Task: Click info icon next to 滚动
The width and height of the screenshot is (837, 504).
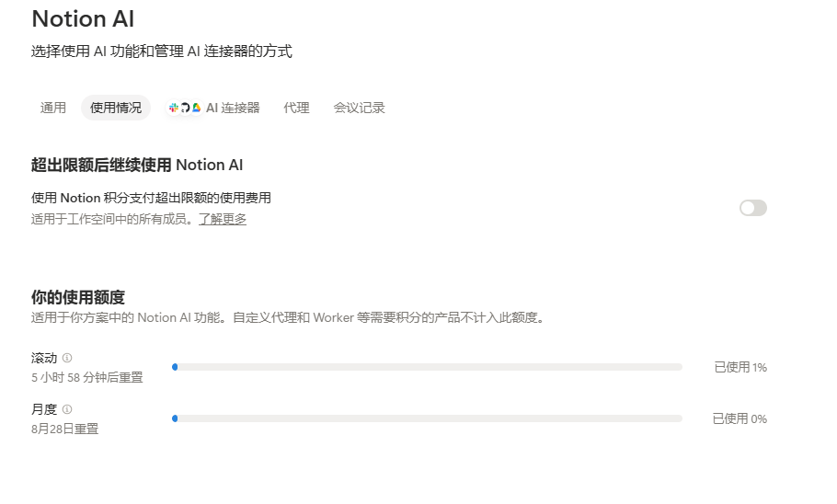Action: (67, 358)
